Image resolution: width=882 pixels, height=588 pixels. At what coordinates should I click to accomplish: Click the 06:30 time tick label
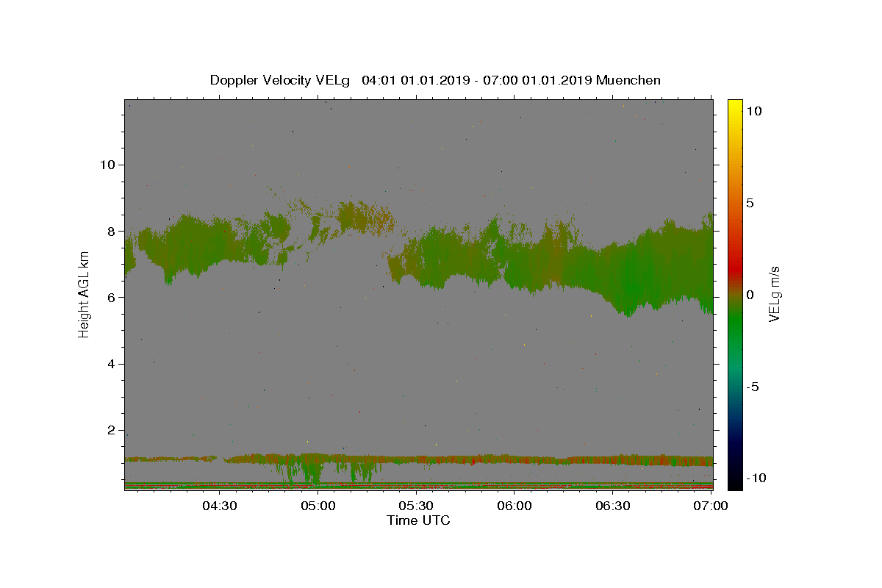[613, 506]
